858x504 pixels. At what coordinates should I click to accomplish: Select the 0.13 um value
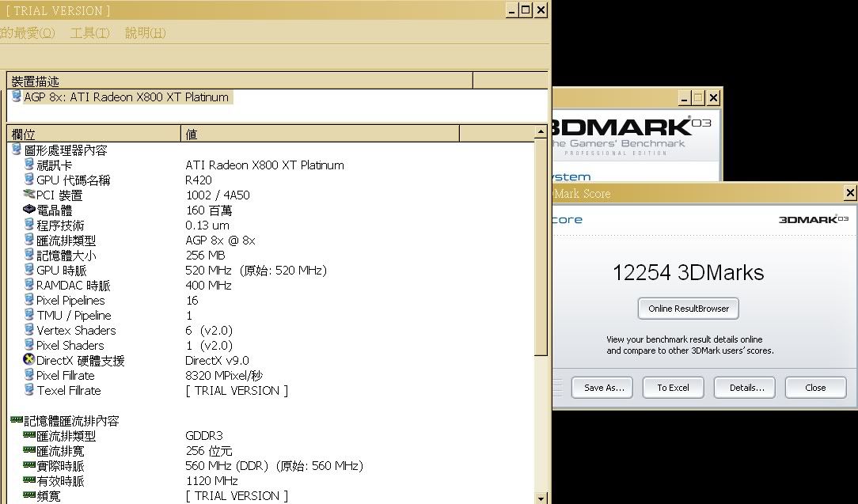[x=207, y=225]
